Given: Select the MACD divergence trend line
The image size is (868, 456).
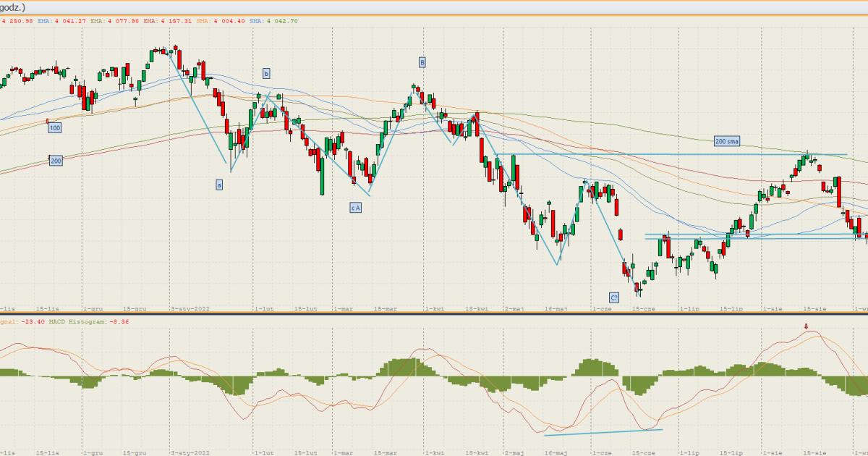Looking at the screenshot, I should tap(603, 432).
